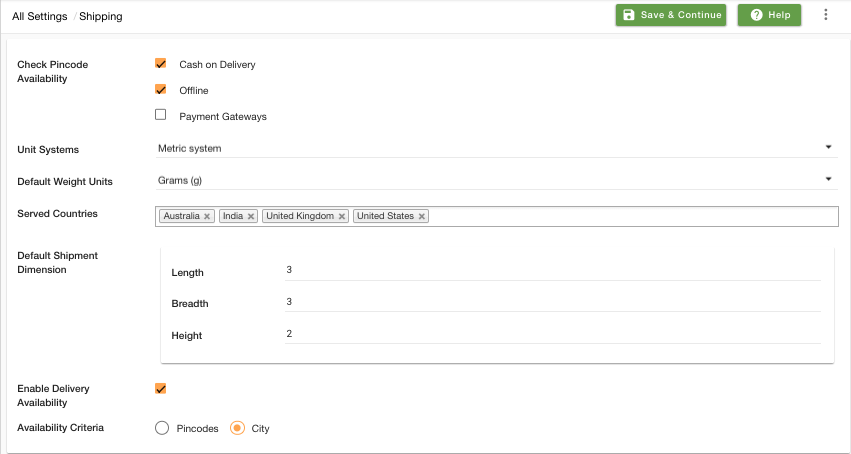Remove United States country tag
Viewport: 851px width, 454px height.
[422, 216]
